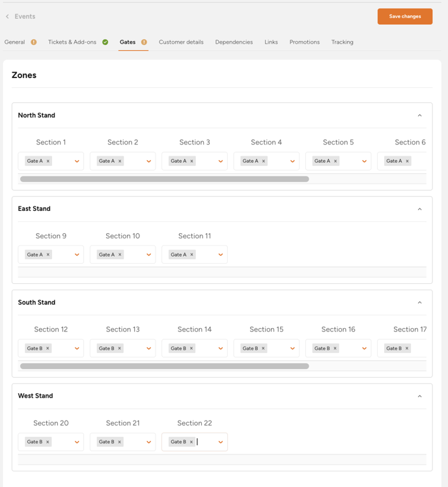This screenshot has height=487, width=448.
Task: Click the warning icon on Gates tab
Action: (144, 42)
